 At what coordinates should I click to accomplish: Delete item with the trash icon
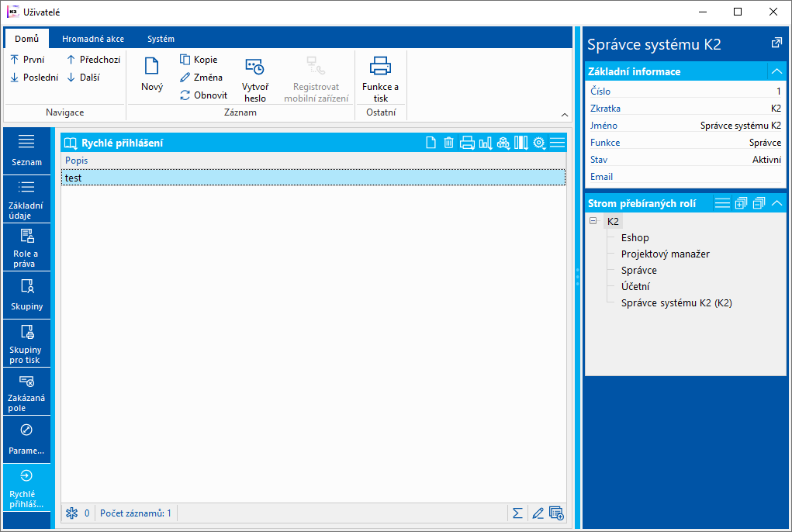click(448, 143)
